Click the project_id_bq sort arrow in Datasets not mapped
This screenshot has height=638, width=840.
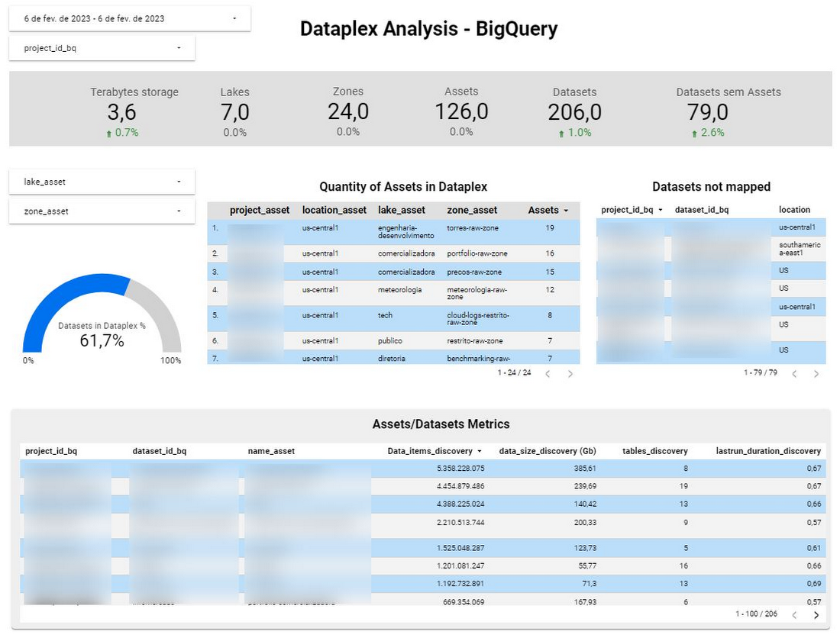(x=661, y=210)
